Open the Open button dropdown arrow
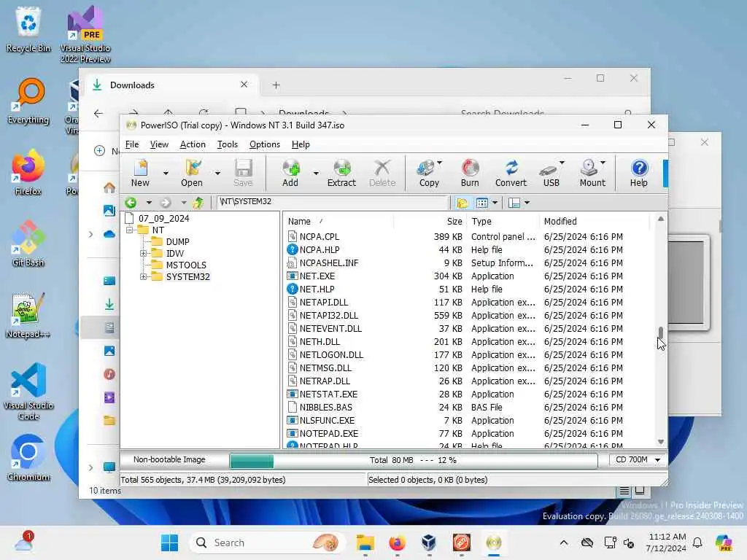747x560 pixels. pyautogui.click(x=217, y=173)
